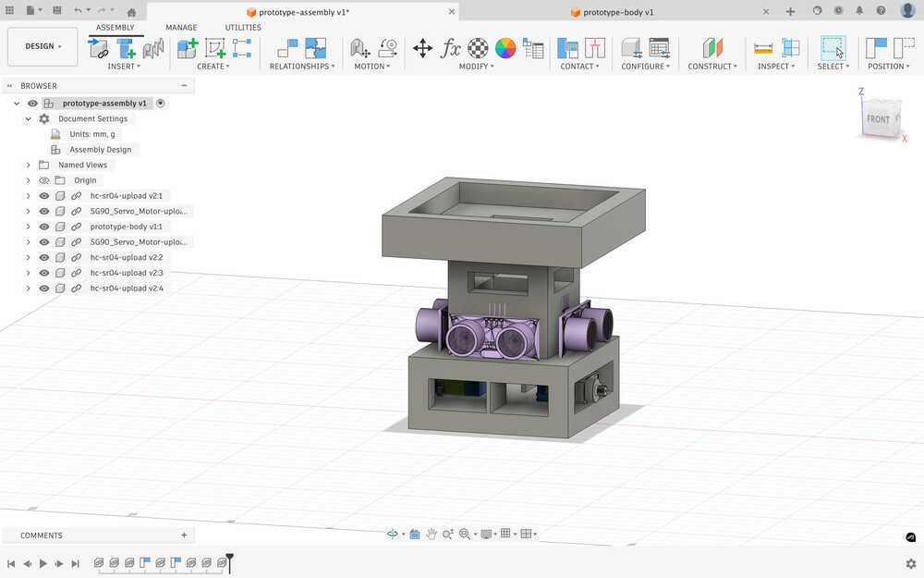The height and width of the screenshot is (578, 924).
Task: Add a comment with the plus button
Action: [x=184, y=535]
